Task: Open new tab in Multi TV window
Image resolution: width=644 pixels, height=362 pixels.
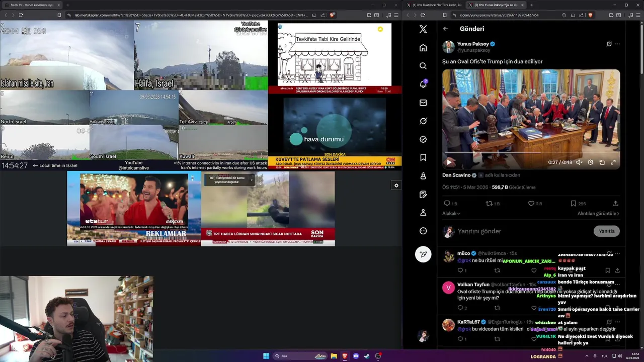Action: 67,5
